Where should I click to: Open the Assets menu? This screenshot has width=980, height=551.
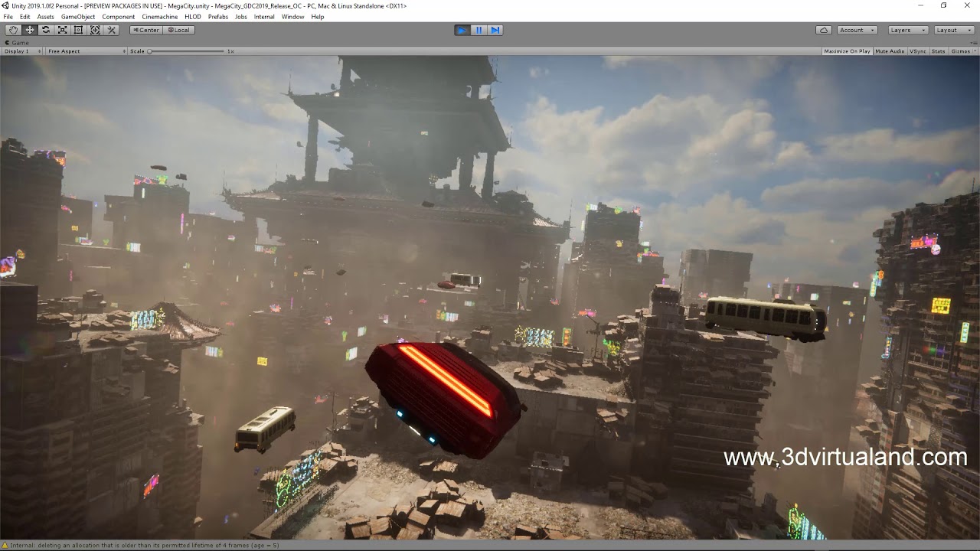[x=46, y=17]
